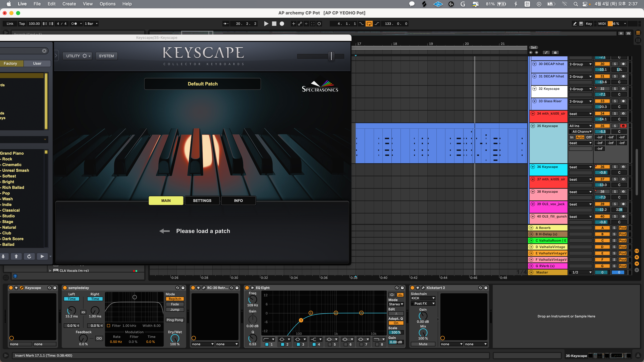Screen dimensions: 644x362
Task: Toggle EQ Eight spectrum analyzer icon
Action: point(400,295)
